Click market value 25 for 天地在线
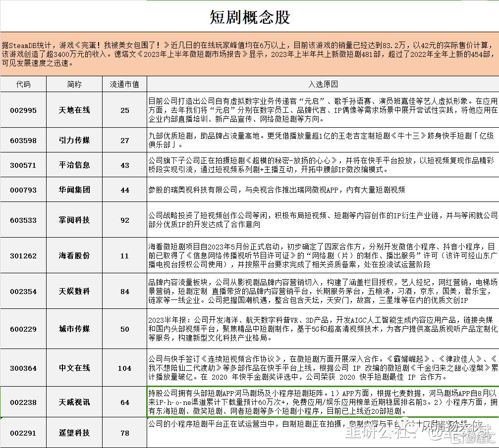 click(125, 110)
